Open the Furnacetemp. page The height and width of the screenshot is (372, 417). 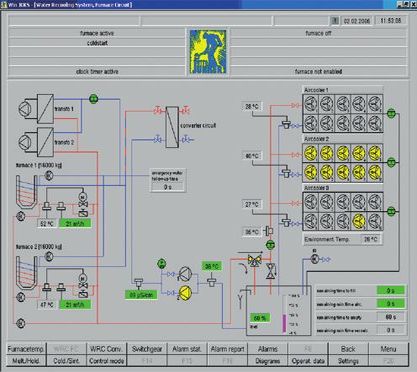(26, 349)
